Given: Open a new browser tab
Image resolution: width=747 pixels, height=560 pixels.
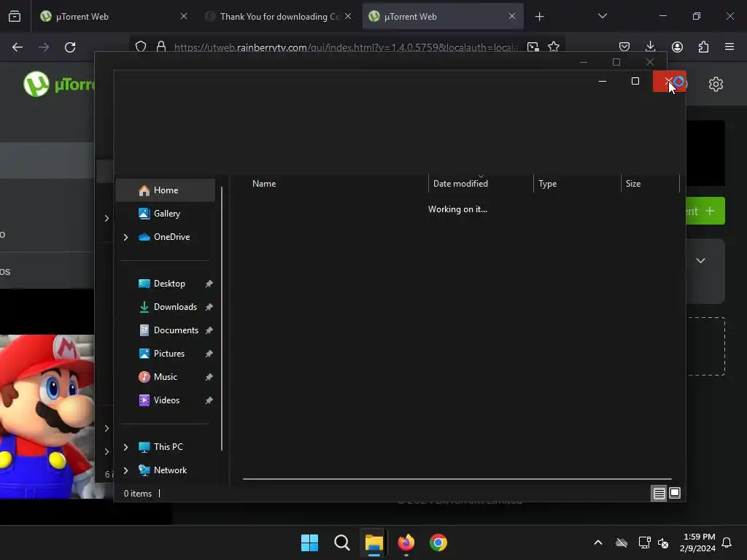Looking at the screenshot, I should coord(539,17).
